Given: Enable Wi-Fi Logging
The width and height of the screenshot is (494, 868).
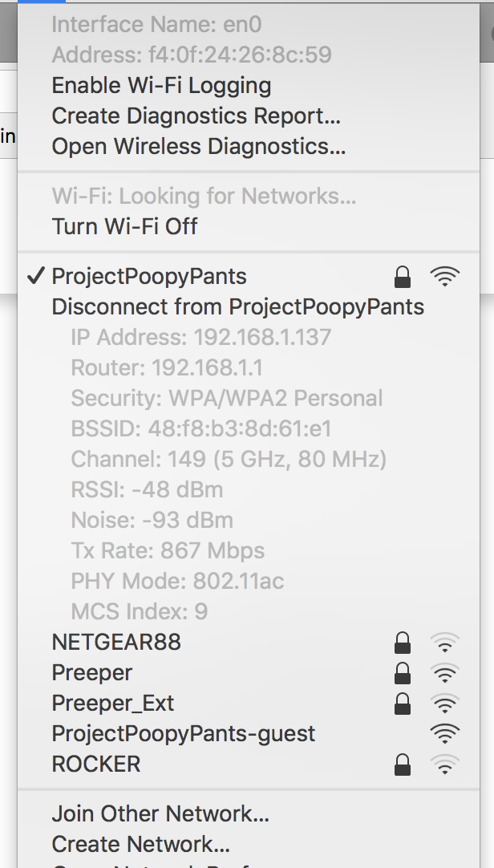Looking at the screenshot, I should pos(161,85).
